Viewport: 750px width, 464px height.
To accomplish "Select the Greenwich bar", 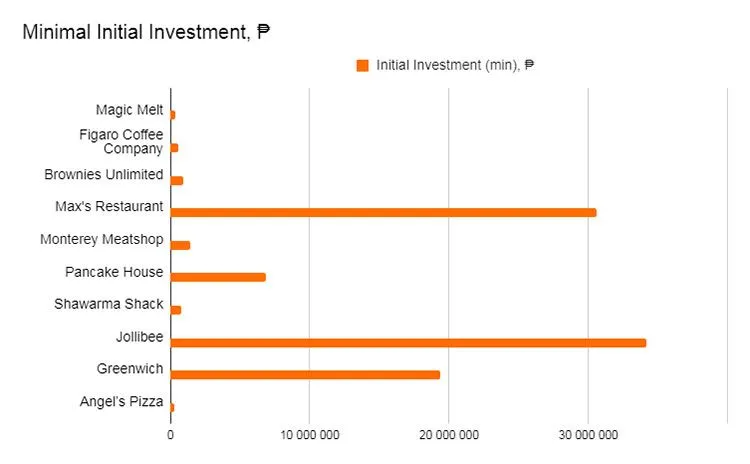I will tap(305, 375).
